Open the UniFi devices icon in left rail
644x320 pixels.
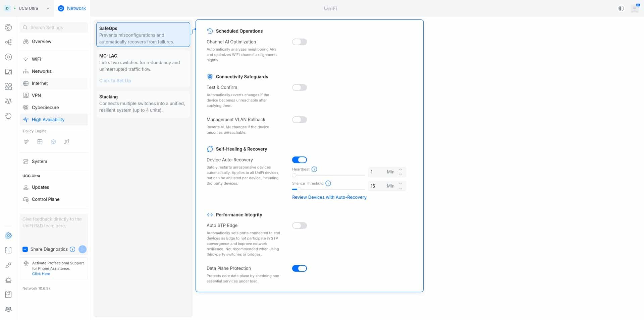pos(8,57)
